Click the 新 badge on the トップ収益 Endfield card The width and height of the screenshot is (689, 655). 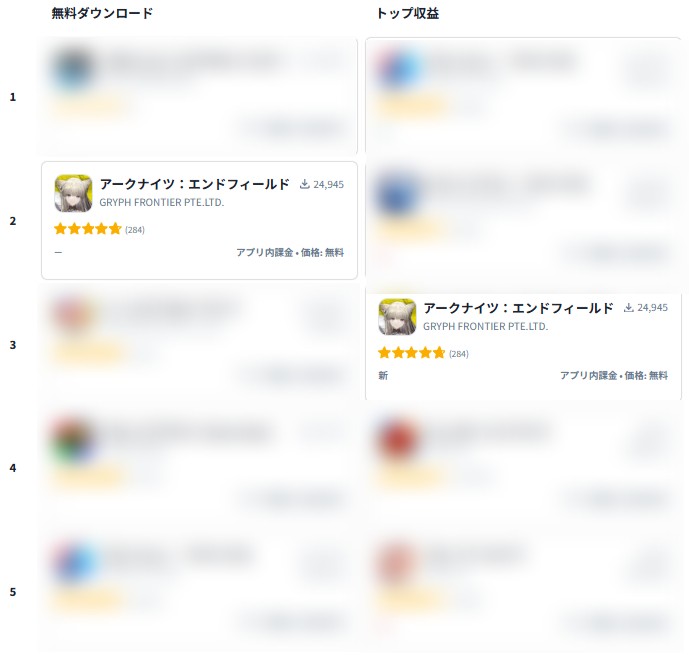point(383,376)
